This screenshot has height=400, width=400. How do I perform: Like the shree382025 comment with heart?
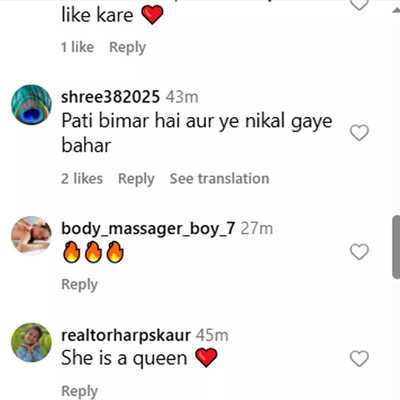pyautogui.click(x=359, y=133)
